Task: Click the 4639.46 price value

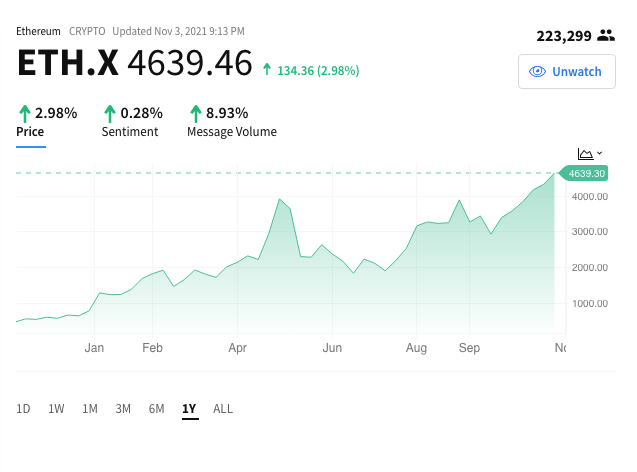Action: pos(190,63)
